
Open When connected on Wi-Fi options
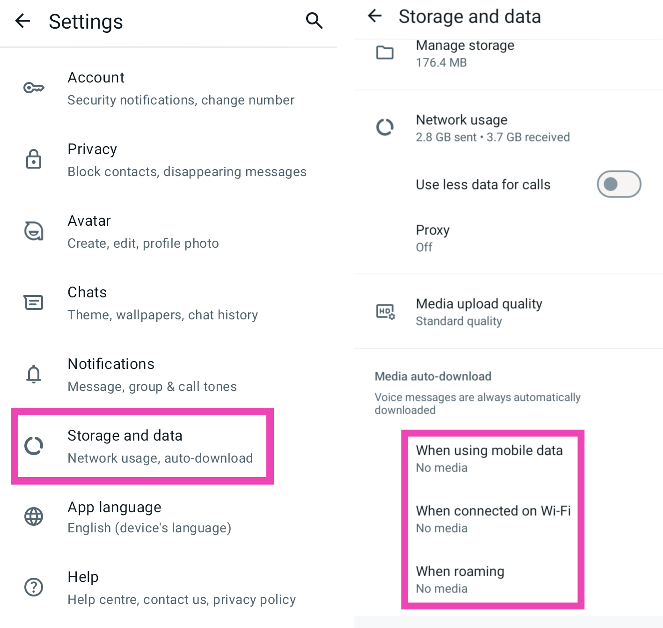(x=493, y=518)
